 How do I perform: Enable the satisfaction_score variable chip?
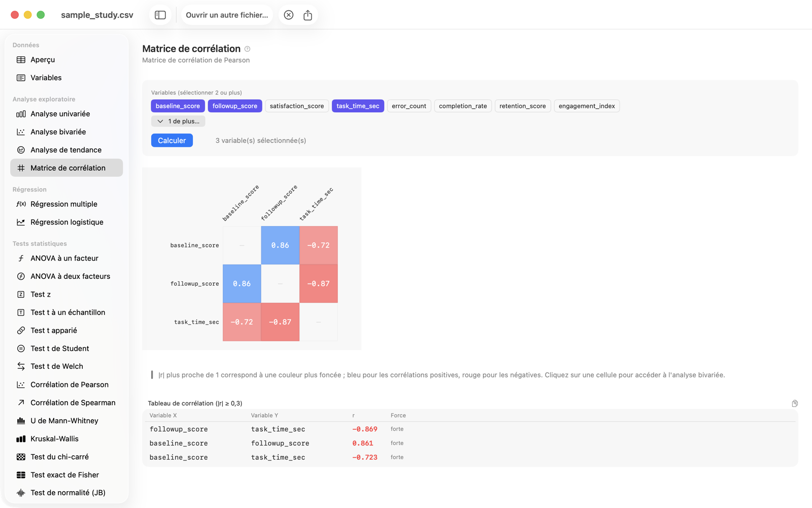[297, 106]
